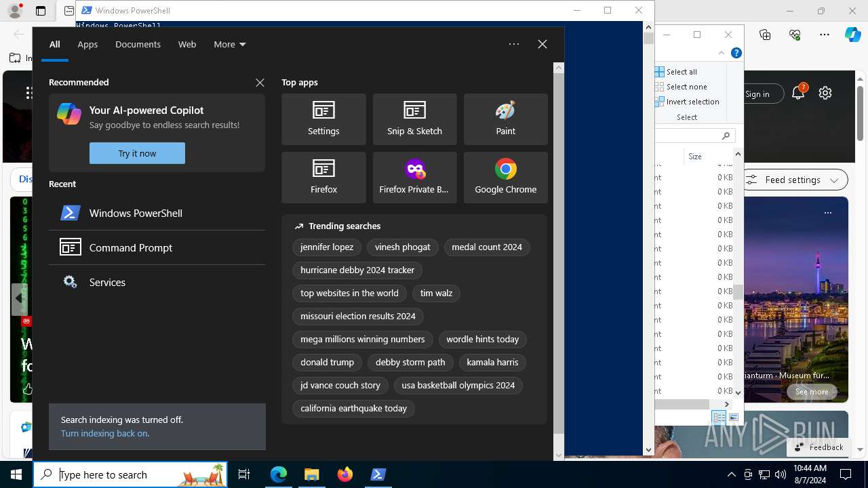Click Turn indexing back on link

(105, 434)
